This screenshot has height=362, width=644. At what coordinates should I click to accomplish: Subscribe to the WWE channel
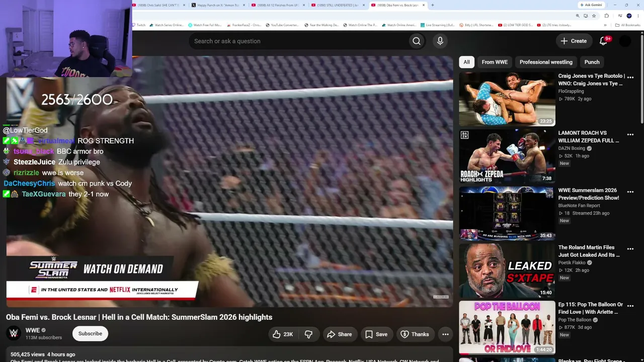pos(90,333)
